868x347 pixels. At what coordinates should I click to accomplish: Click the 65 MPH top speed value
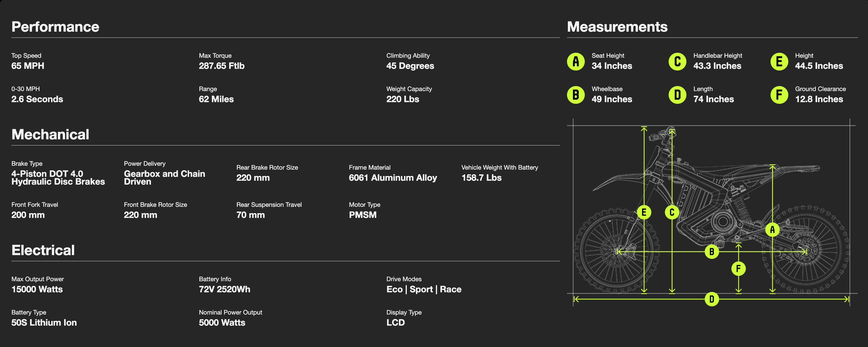pyautogui.click(x=28, y=66)
